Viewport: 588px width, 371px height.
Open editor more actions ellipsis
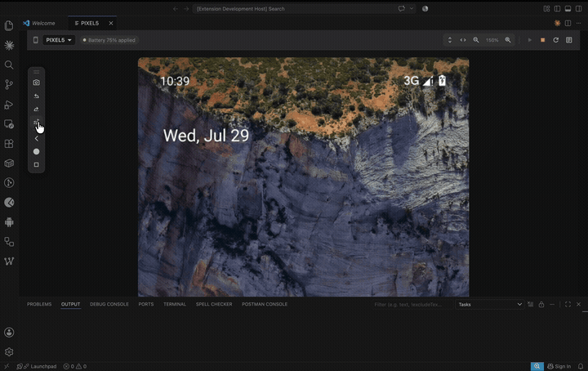[579, 23]
